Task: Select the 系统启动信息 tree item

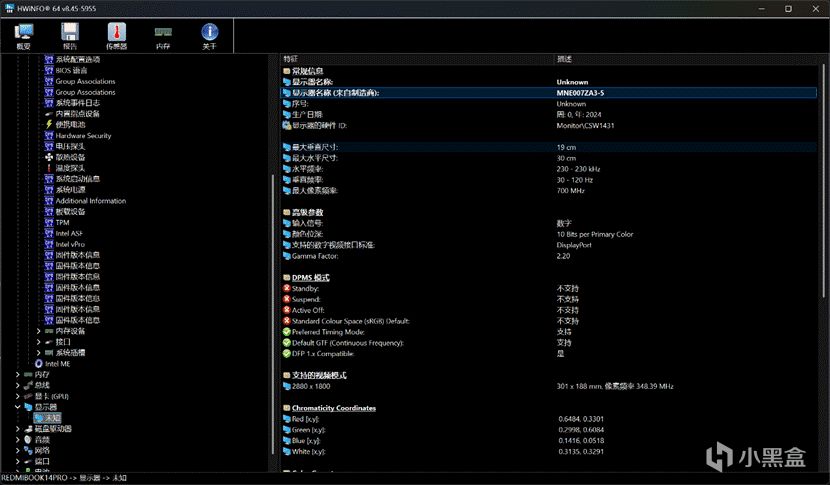Action: [x=78, y=179]
